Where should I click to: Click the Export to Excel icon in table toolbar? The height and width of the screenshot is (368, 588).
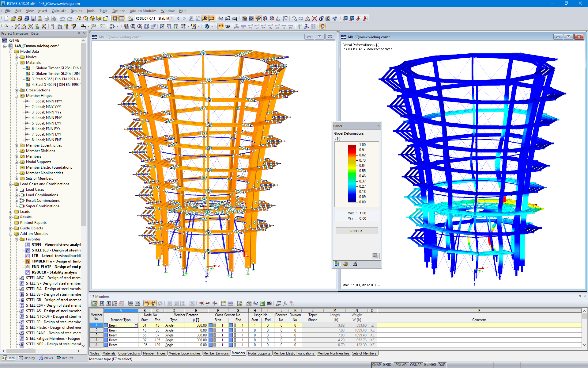point(262,303)
